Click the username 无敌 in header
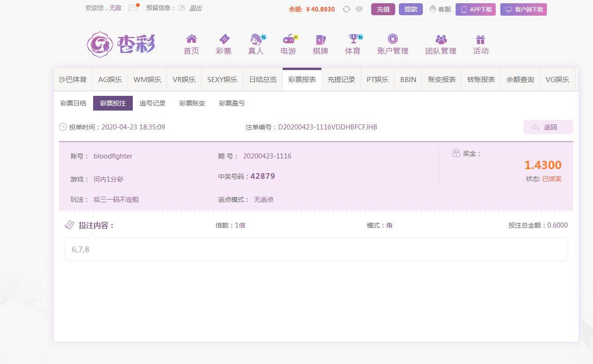The width and height of the screenshot is (593, 364). 115,8
